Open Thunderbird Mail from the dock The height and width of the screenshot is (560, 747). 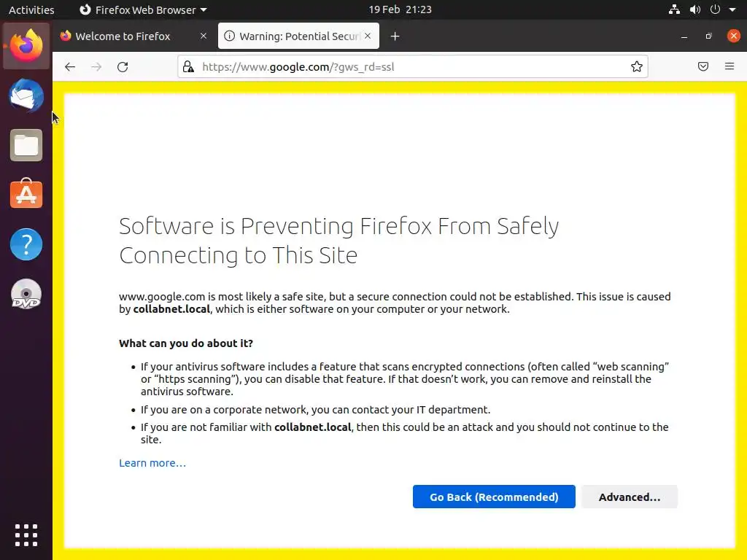[26, 96]
